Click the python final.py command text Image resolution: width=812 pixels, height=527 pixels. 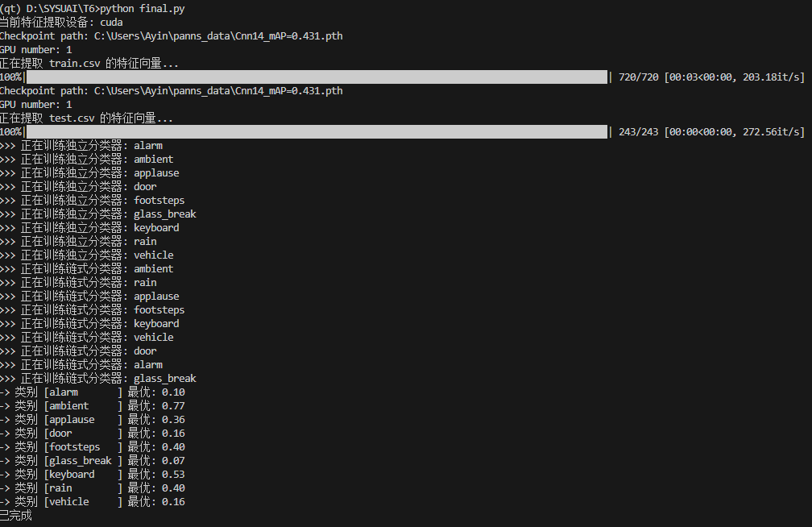point(143,9)
